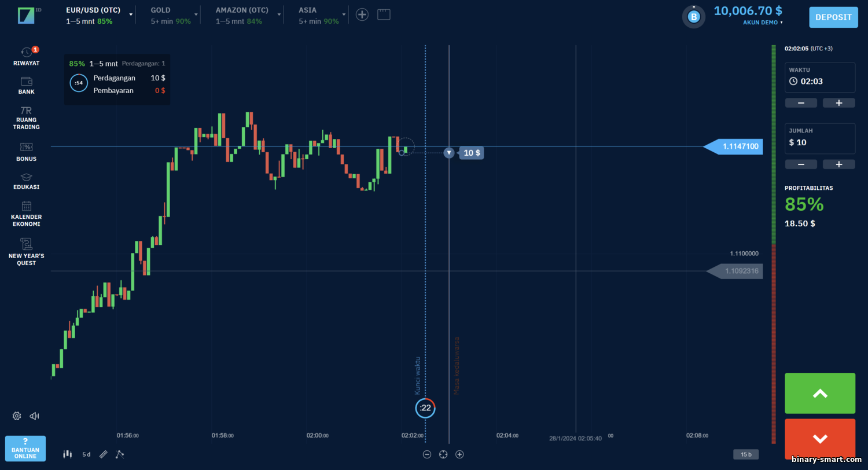868x470 pixels.
Task: Open the Edukasi section
Action: [x=27, y=181]
